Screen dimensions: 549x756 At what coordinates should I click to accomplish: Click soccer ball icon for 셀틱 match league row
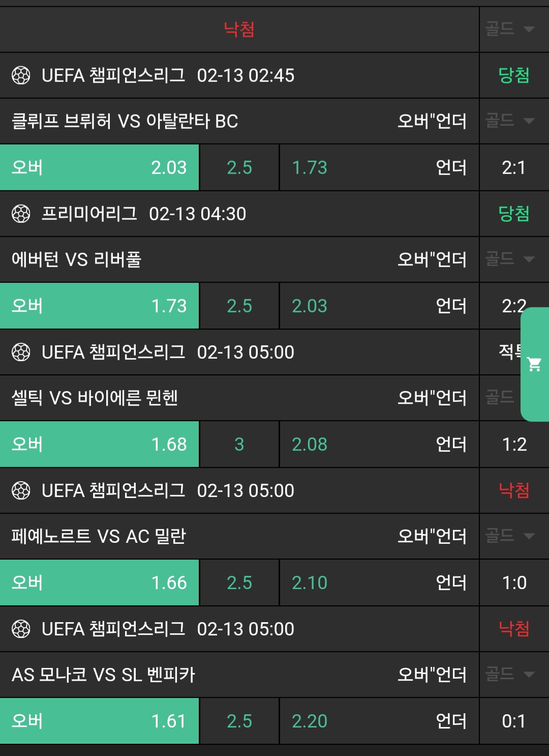click(x=21, y=353)
